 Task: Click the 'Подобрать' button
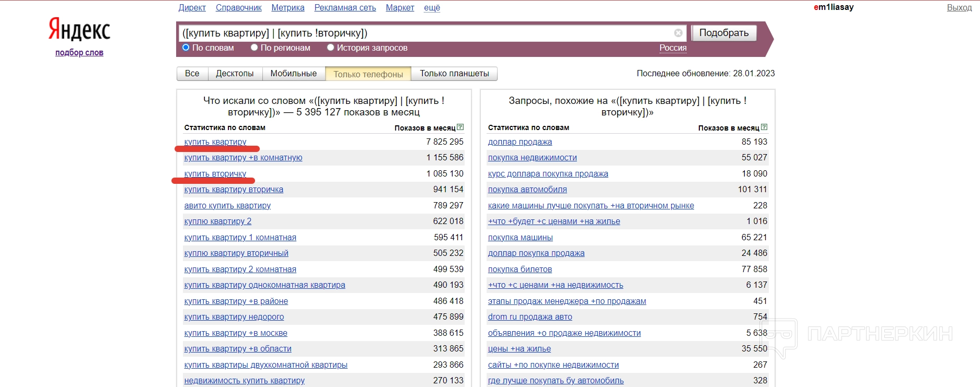724,33
